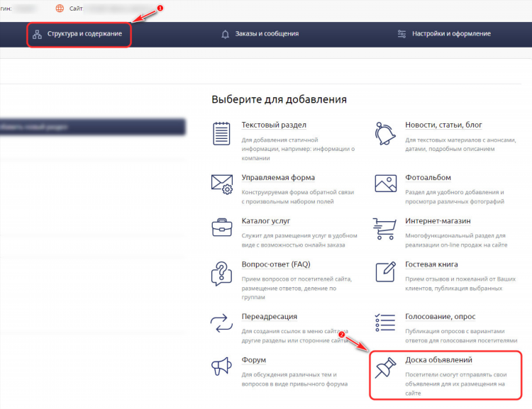Open the Вопрос-ответ (FAQ) link
This screenshot has width=532, height=409.
click(276, 264)
